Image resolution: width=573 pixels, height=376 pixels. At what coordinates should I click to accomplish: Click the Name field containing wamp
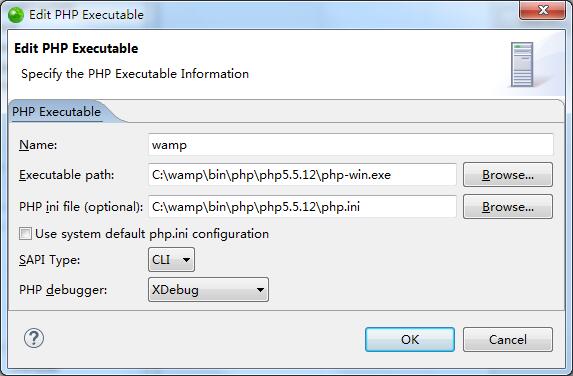(x=351, y=145)
